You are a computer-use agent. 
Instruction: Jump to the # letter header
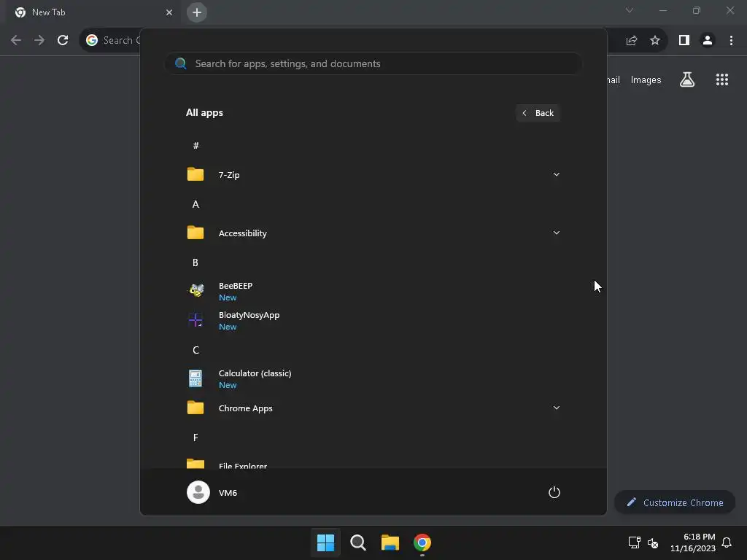click(196, 146)
